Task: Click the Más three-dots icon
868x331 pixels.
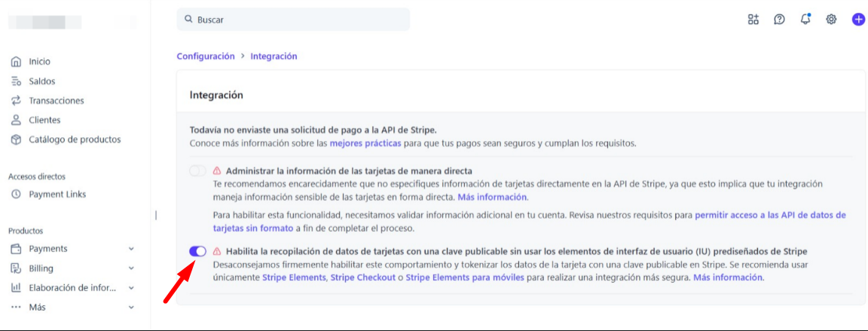Action: point(16,307)
